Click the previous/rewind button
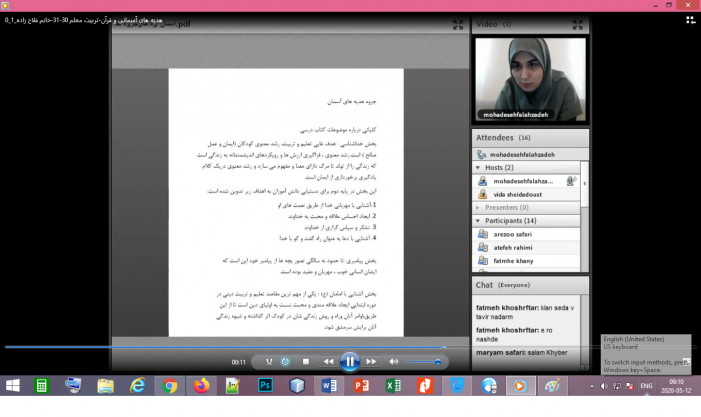The image size is (701, 417). pyautogui.click(x=328, y=362)
